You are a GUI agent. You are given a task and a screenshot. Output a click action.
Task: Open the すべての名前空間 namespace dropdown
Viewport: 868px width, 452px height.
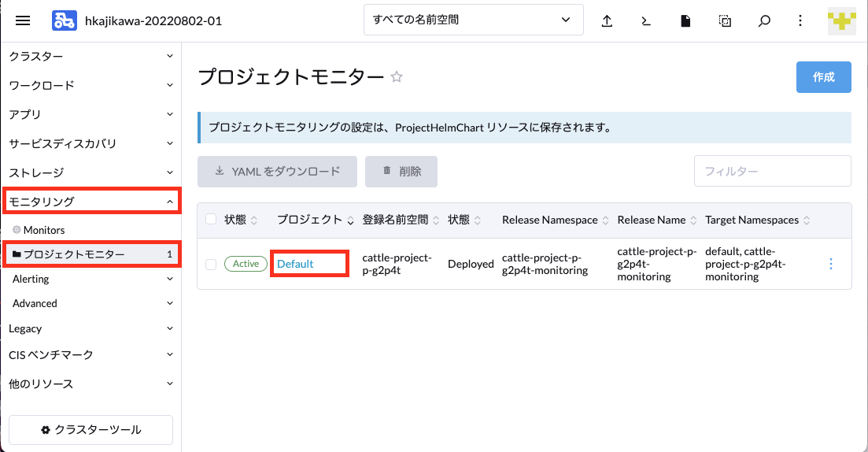pos(473,20)
